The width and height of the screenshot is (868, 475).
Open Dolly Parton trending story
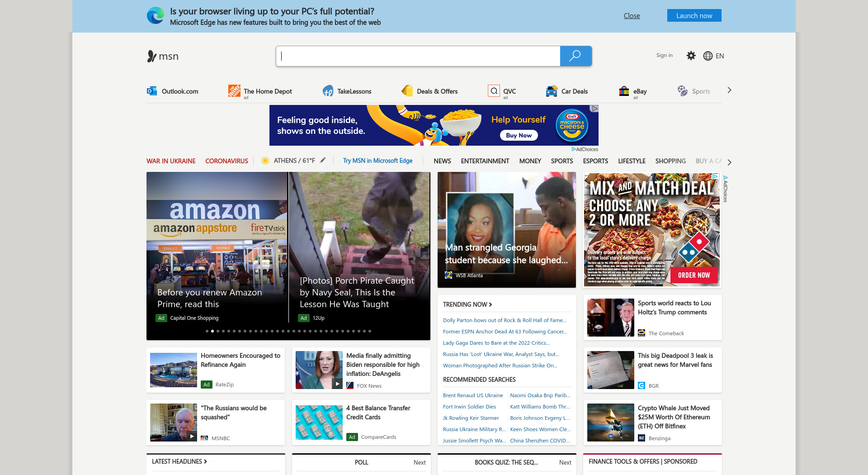[x=505, y=320]
